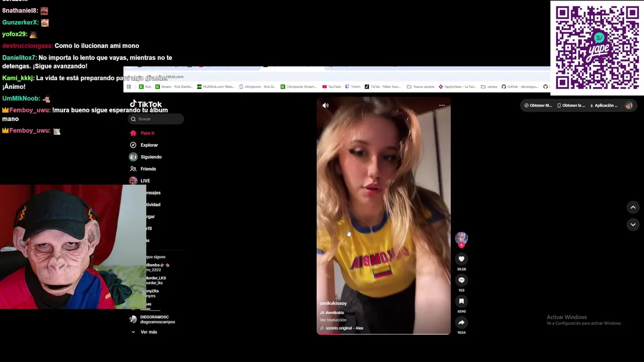Open the Twitch bookmark
Screen dimensions: 644x362
pyautogui.click(x=353, y=86)
